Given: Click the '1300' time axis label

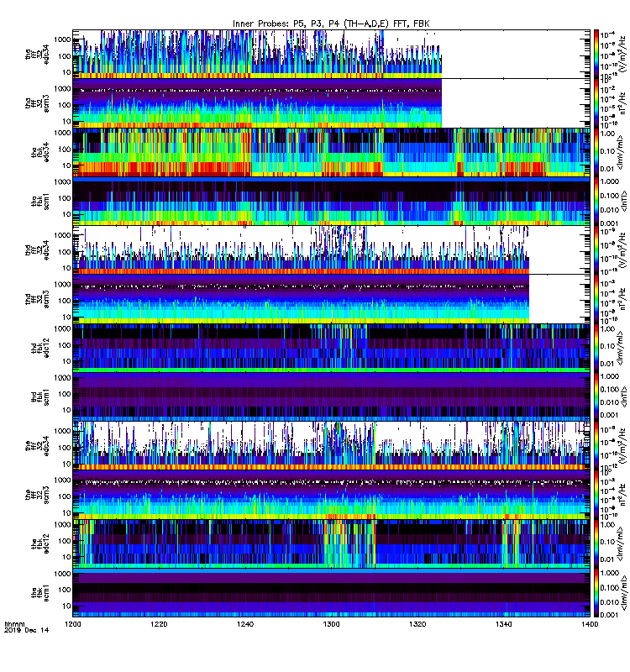Looking at the screenshot, I should tap(331, 624).
